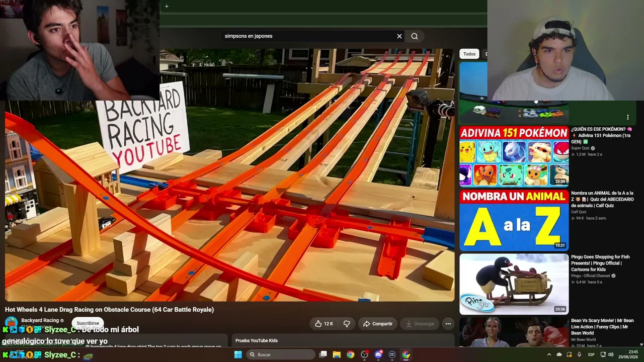Screen dimensions: 644x362
Task: Switch to the active Chrome window in the taskbar
Action: pyautogui.click(x=406, y=354)
